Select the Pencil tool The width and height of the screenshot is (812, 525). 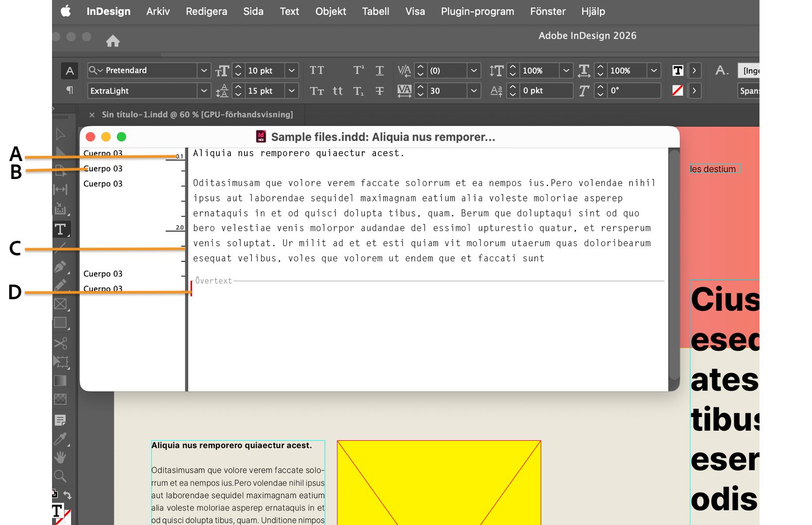pos(60,285)
